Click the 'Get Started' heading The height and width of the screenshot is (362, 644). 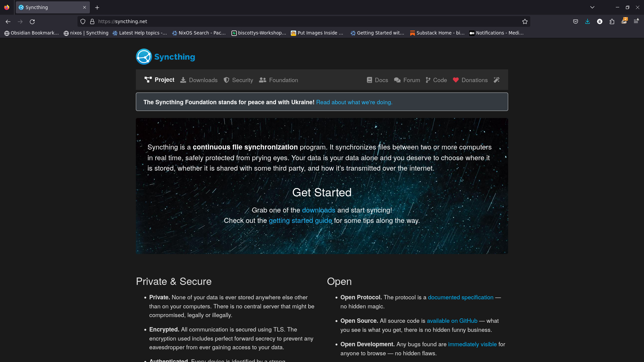coord(322,192)
